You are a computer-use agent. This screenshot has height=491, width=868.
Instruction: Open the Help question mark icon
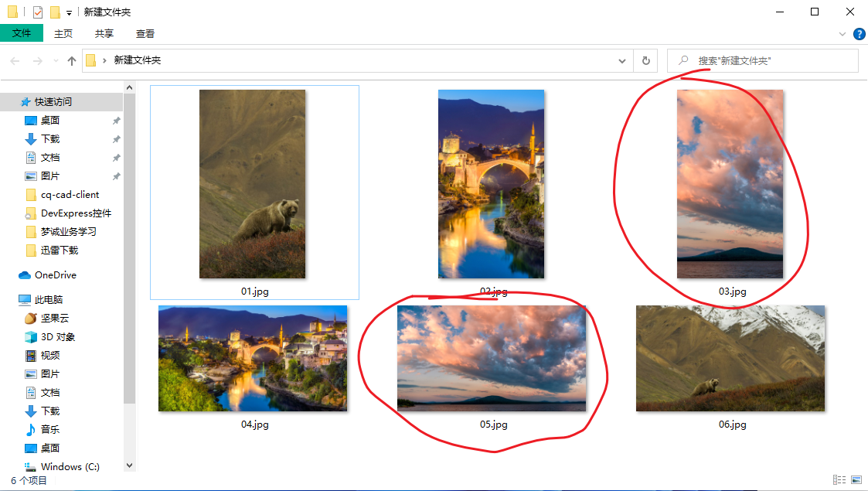(859, 34)
